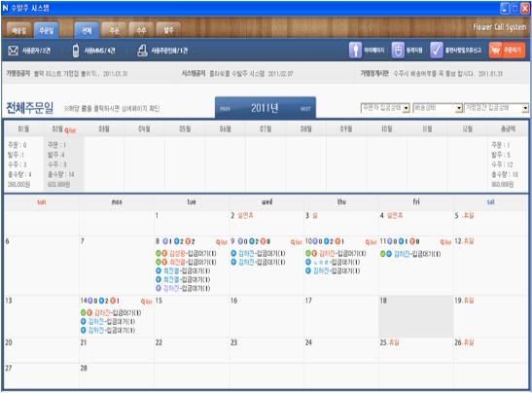Click purple count badge on day 8 header

coord(165,241)
